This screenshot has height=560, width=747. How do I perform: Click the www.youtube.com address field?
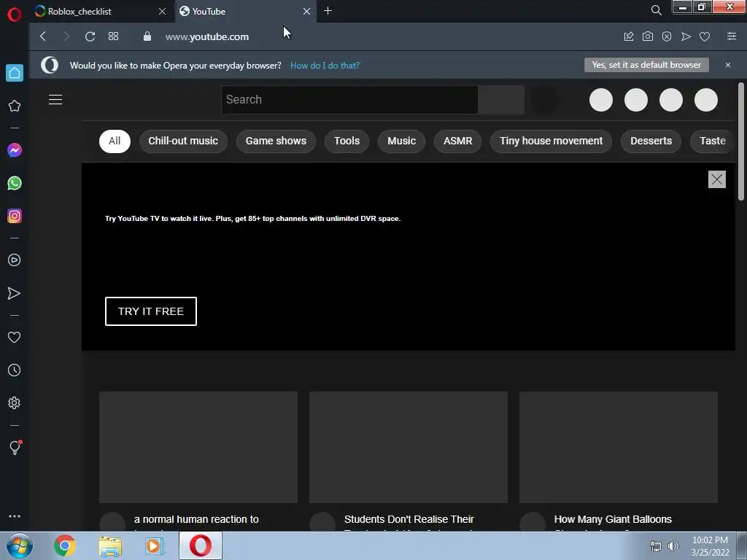point(207,36)
